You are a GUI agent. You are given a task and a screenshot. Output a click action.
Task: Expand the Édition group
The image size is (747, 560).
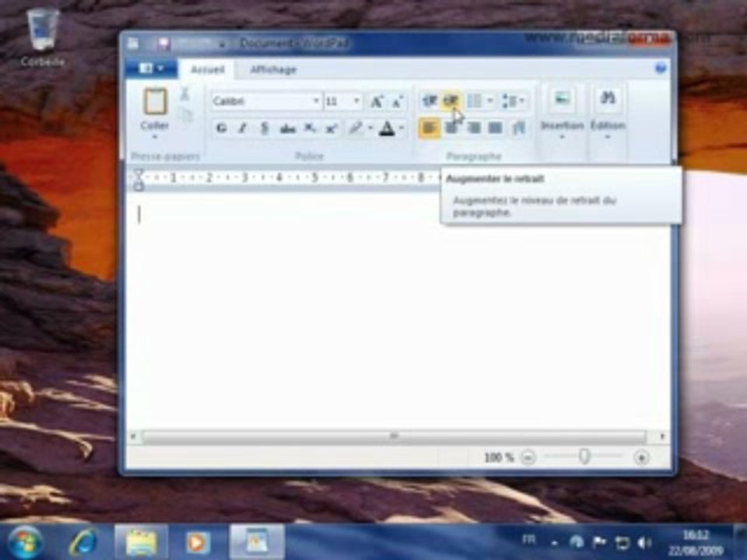pyautogui.click(x=608, y=114)
